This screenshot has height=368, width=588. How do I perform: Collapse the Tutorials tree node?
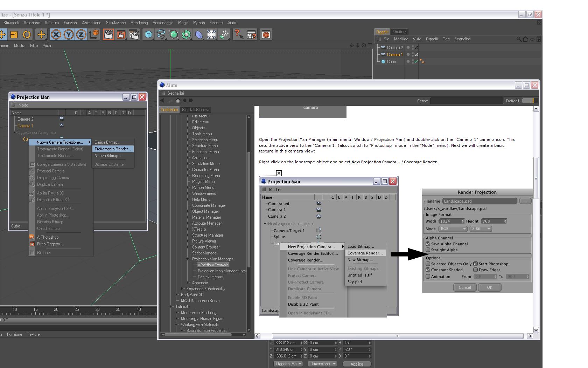(171, 307)
